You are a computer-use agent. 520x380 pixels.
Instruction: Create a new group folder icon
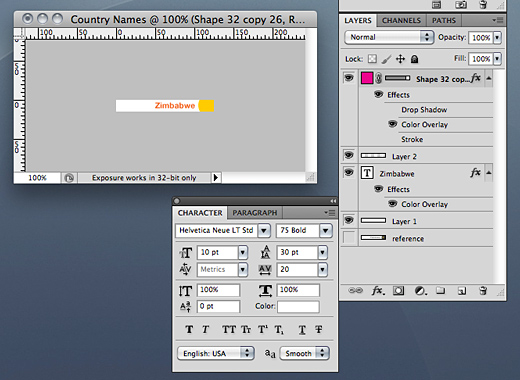click(441, 291)
